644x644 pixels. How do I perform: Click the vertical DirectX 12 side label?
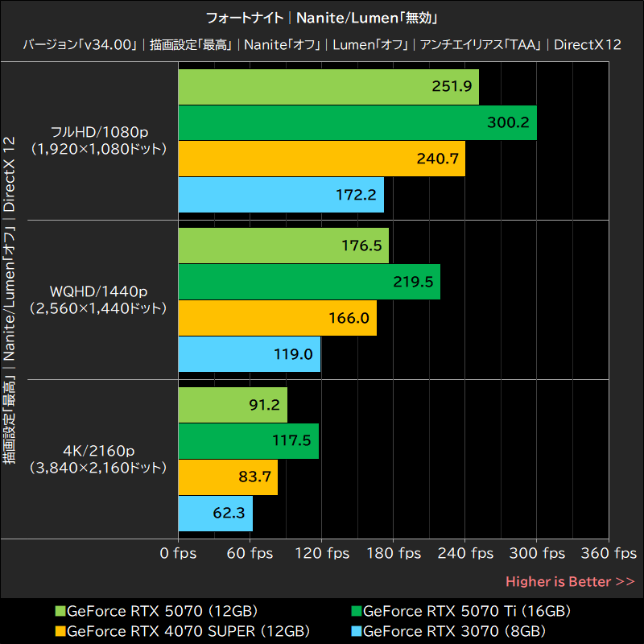click(x=9, y=174)
